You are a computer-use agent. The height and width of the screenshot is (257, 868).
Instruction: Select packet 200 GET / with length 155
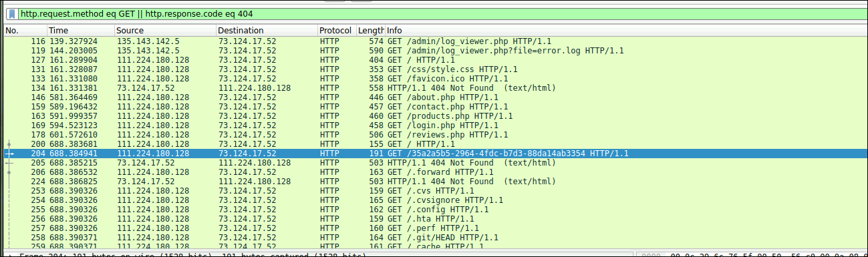coord(435,144)
